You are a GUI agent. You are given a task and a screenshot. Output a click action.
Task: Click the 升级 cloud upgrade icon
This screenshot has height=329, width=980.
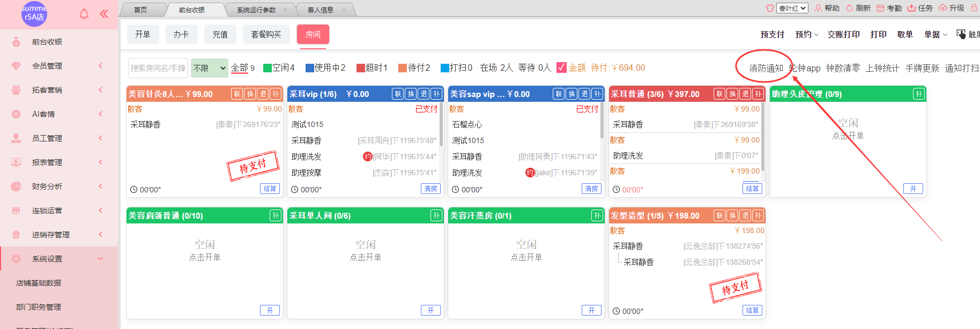click(x=942, y=8)
